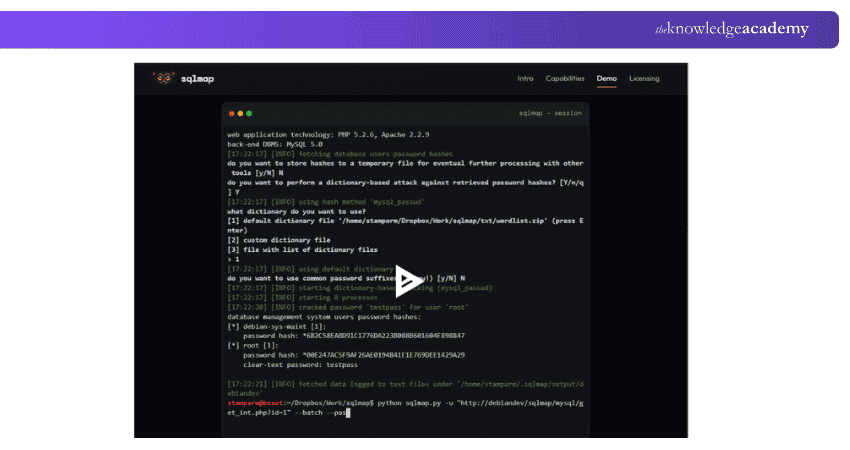Click the Knowledge Academy logo
This screenshot has width=850, height=450.
(x=732, y=29)
